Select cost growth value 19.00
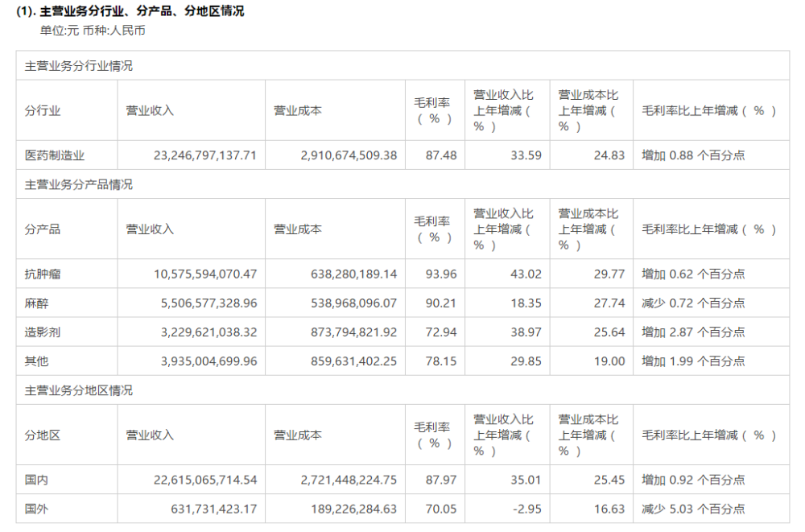The image size is (805, 532). 609,361
